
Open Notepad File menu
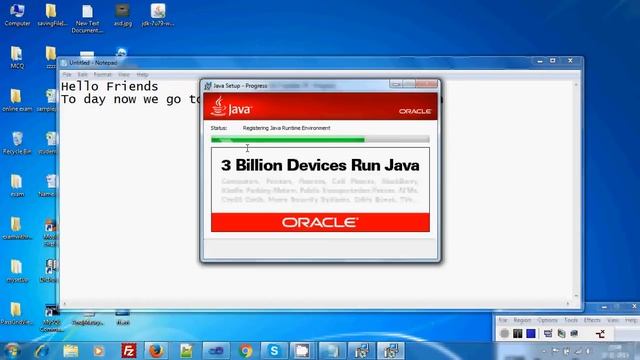click(x=67, y=75)
